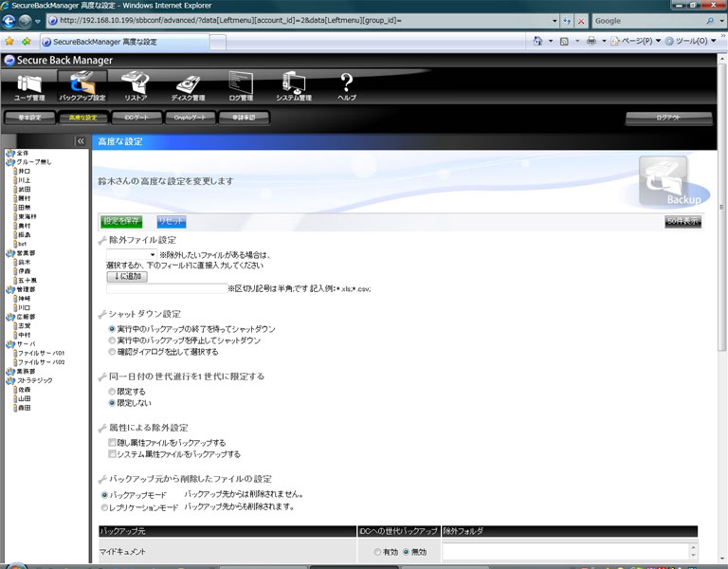Click the IE Print icon
728x569 pixels.
click(x=591, y=41)
